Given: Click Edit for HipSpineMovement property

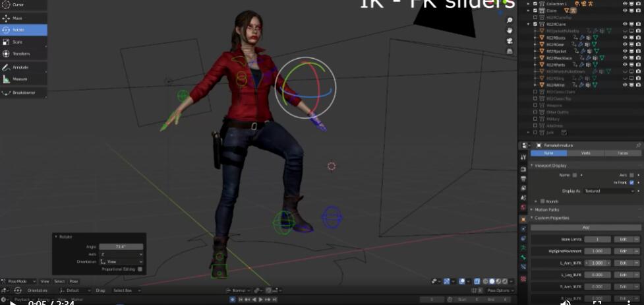Looking at the screenshot, I should coord(623,251).
